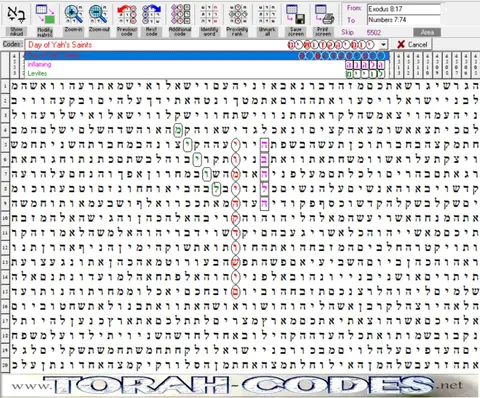Click the green-boxed letter in row 4
The image size is (480, 398).
(178, 130)
